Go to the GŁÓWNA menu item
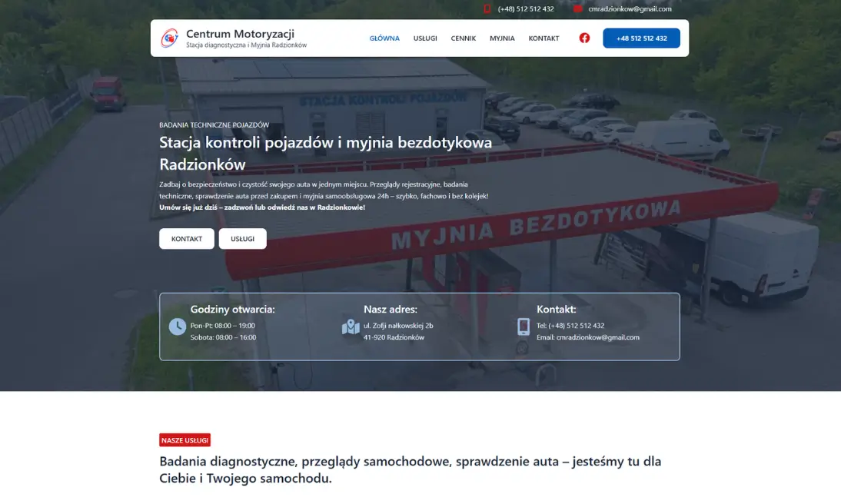This screenshot has height=504, width=841. 384,38
